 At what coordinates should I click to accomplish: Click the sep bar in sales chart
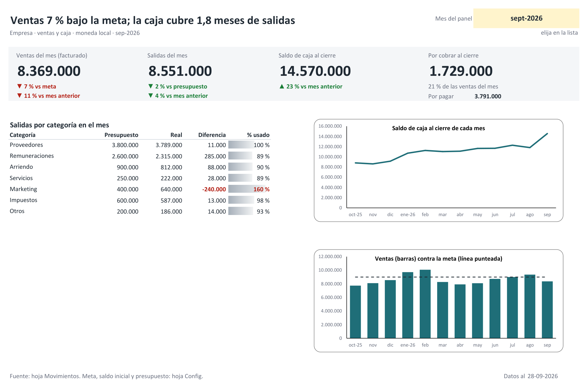pos(547,310)
